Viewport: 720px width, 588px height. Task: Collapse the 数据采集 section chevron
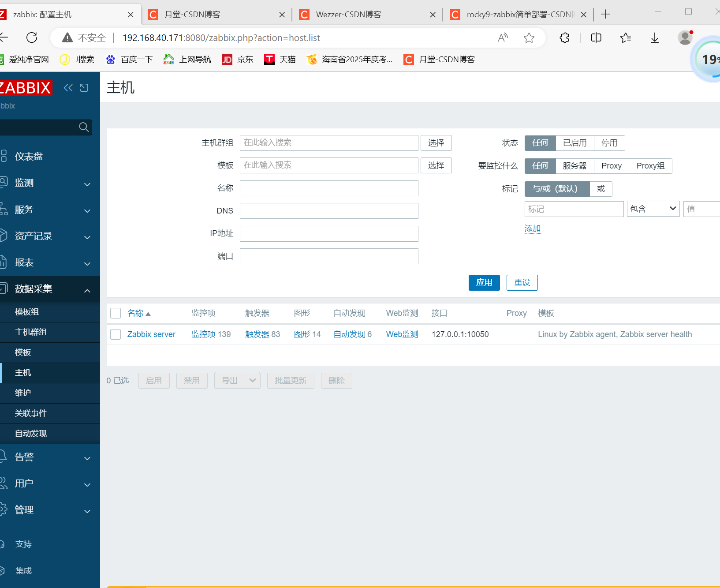(87, 290)
